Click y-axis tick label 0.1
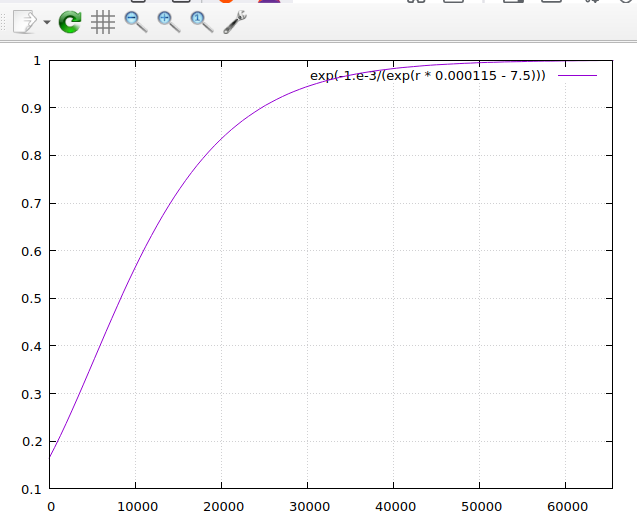The height and width of the screenshot is (522, 637). click(x=32, y=489)
